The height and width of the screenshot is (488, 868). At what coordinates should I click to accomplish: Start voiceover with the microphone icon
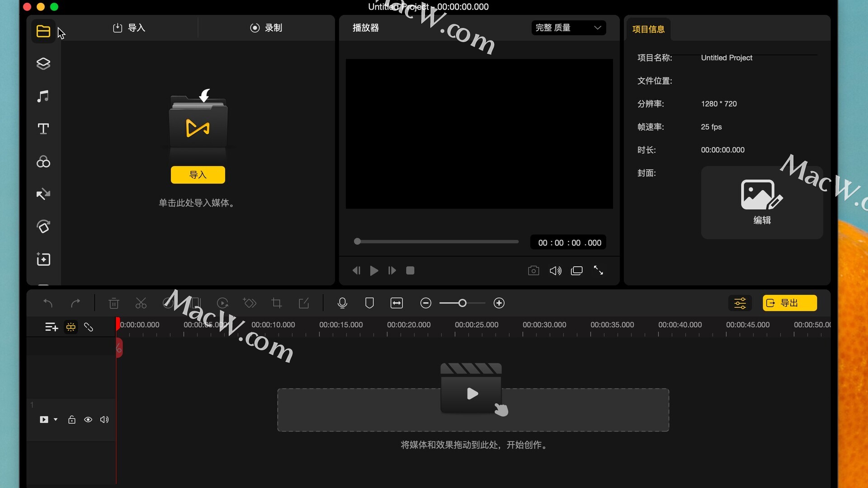(342, 303)
